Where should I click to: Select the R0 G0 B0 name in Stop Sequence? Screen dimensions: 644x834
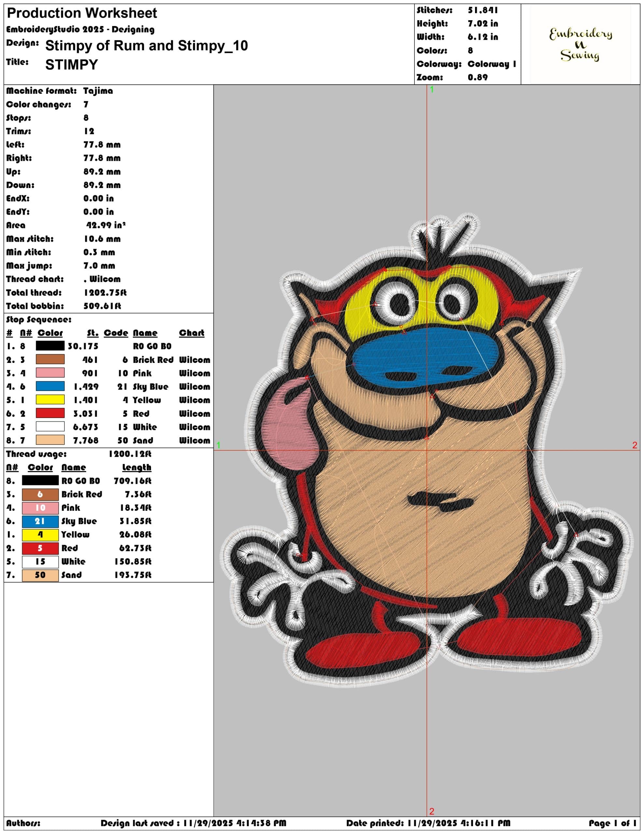[152, 346]
